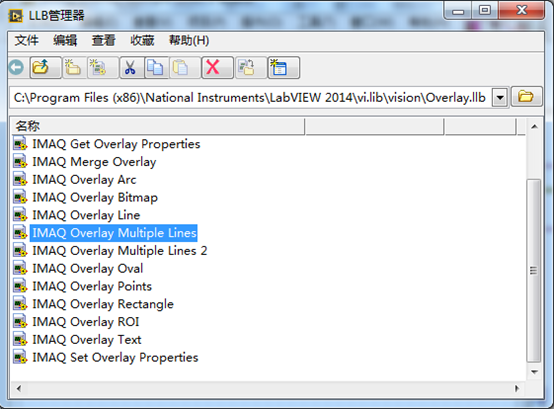
Task: Click the copy toolbar icon
Action: [x=156, y=67]
